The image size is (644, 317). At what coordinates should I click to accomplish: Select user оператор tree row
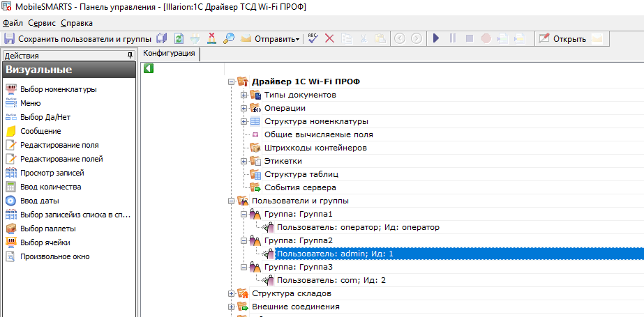(x=358, y=227)
